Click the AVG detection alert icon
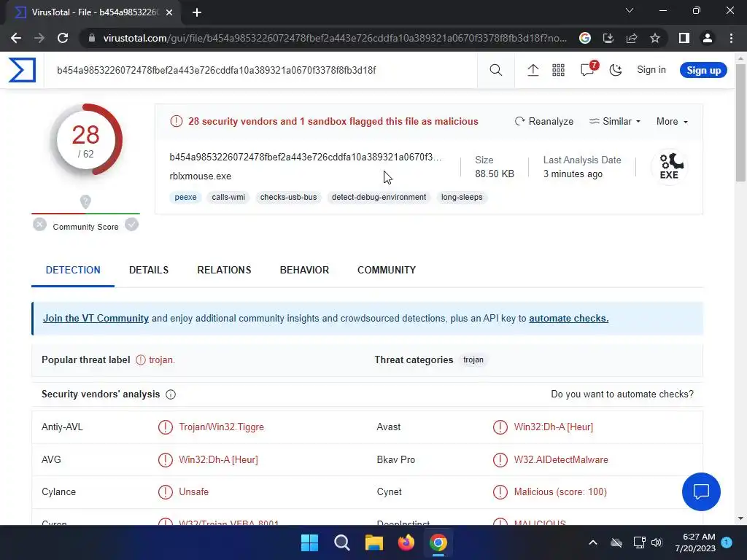Image resolution: width=747 pixels, height=560 pixels. 166,460
